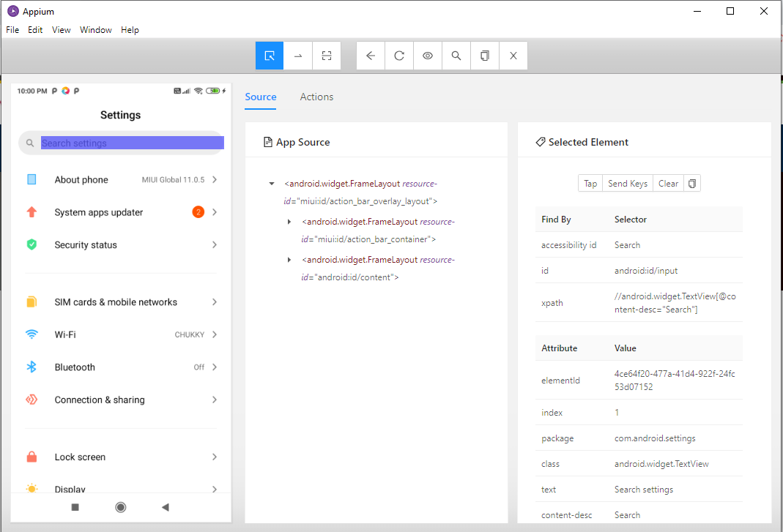Open SIM cards & mobile networks chevron
Image resolution: width=783 pixels, height=532 pixels.
215,302
